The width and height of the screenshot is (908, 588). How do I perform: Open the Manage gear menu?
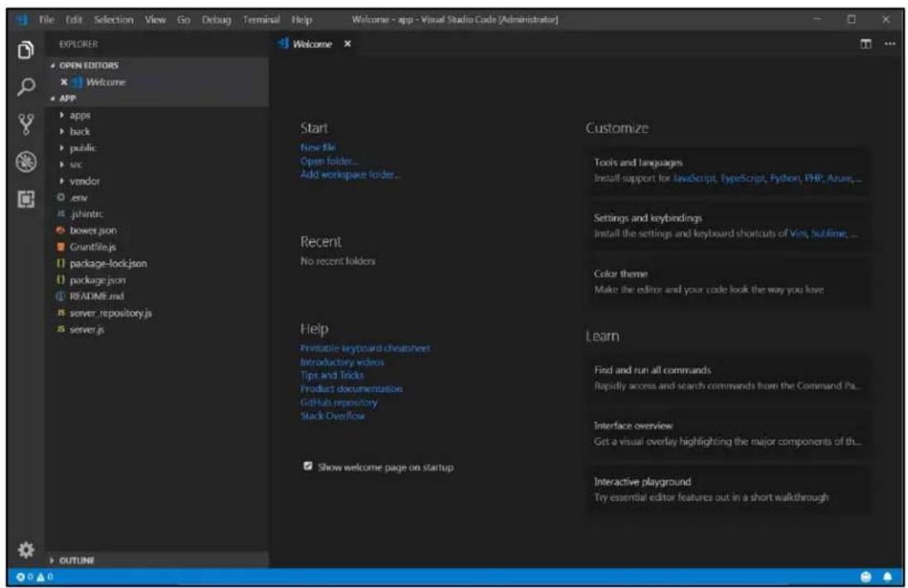tap(26, 549)
